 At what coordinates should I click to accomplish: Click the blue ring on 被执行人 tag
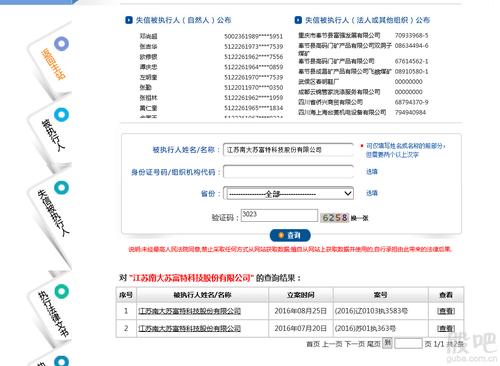(61, 115)
